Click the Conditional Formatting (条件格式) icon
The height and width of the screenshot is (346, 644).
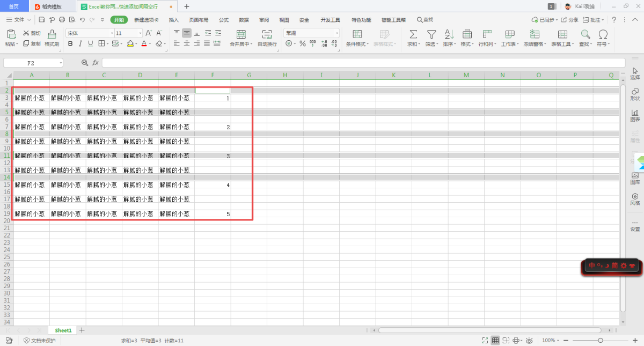pos(357,34)
